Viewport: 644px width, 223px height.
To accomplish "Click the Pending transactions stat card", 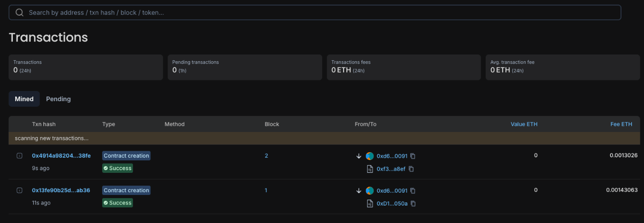I will [x=245, y=67].
